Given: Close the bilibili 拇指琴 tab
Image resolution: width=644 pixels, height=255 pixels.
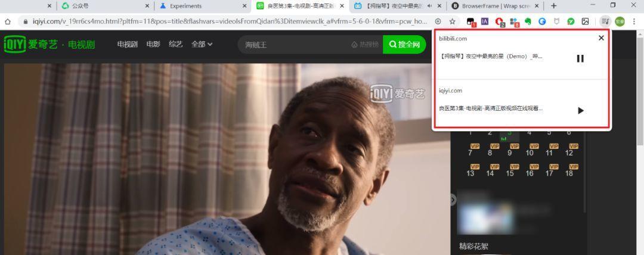Looking at the screenshot, I should click(x=440, y=6).
